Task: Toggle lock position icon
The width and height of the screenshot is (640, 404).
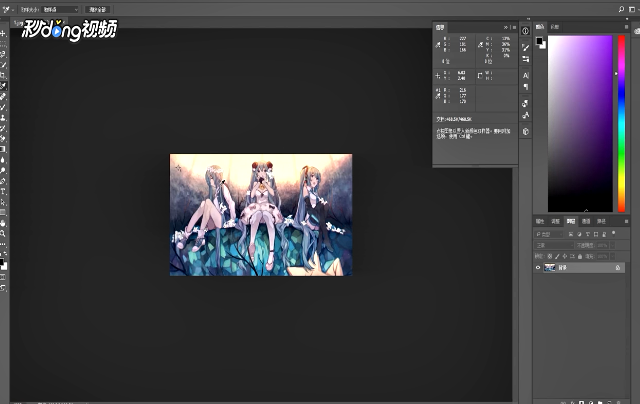Action: click(x=565, y=256)
